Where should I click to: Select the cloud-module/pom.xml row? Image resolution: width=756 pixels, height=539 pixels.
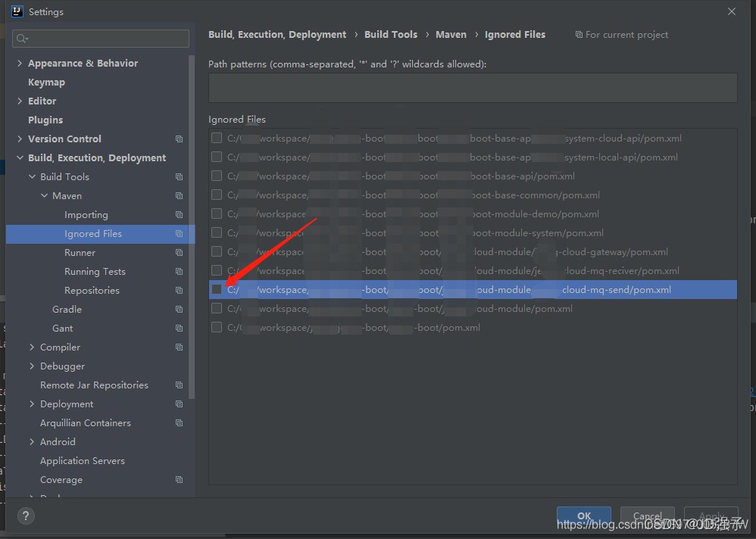473,308
